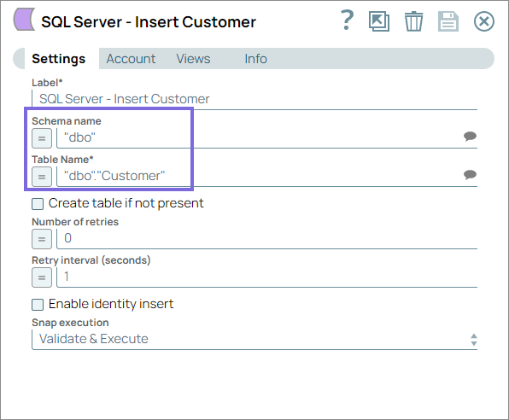
Task: Click the pop-out restore window icon
Action: 379,21
